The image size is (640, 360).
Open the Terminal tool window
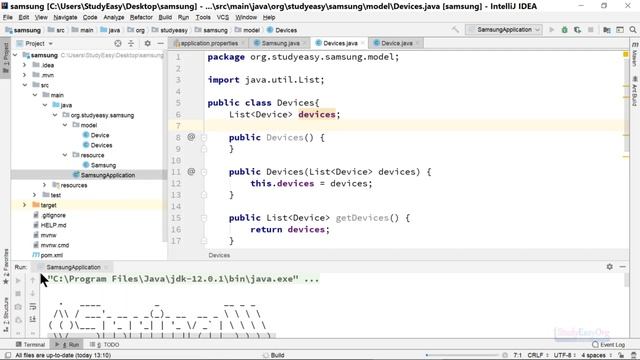click(x=30, y=344)
